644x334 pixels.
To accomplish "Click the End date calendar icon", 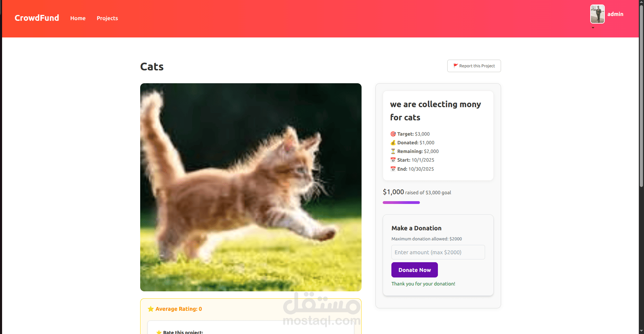I will coord(393,169).
